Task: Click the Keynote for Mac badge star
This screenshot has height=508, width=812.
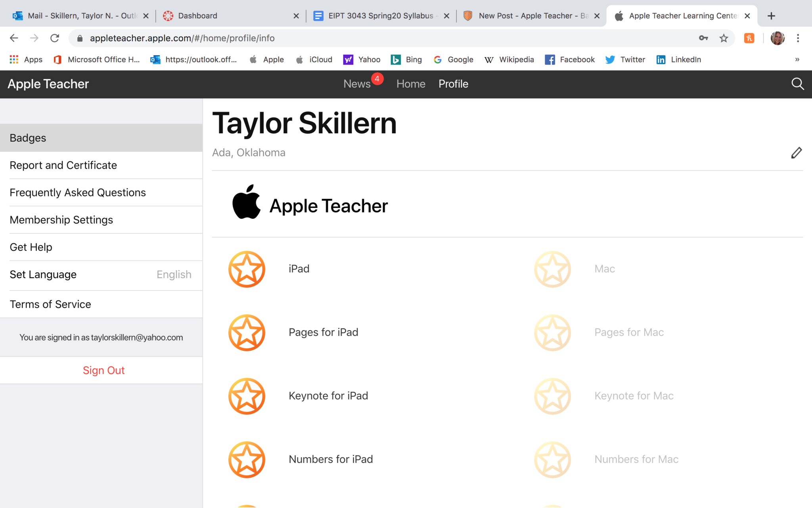Action: (552, 396)
